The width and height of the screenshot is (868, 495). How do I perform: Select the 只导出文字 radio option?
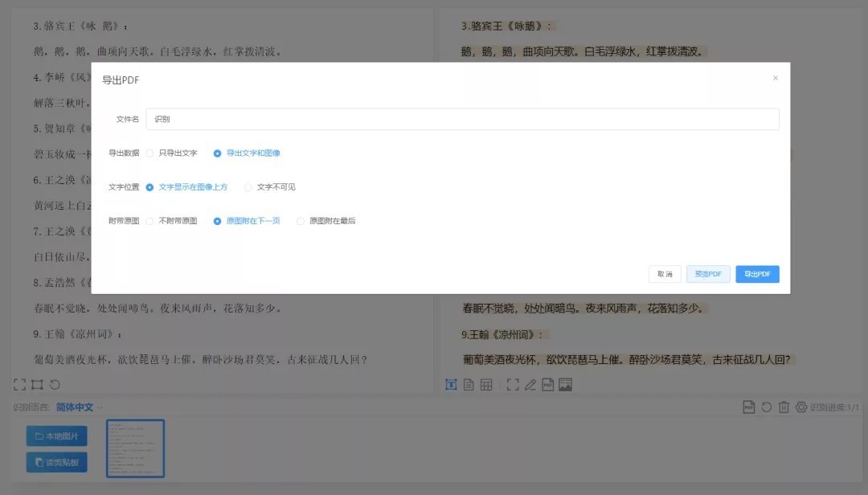tap(149, 153)
